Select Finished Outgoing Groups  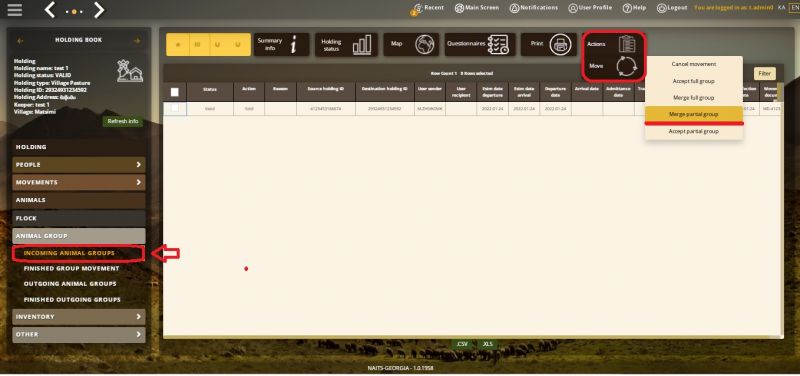pyautogui.click(x=72, y=299)
